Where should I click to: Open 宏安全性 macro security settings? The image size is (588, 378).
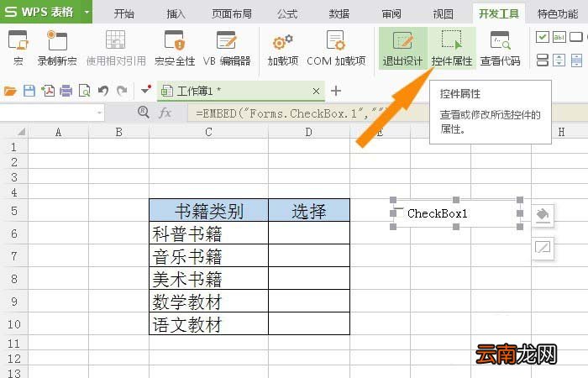[175, 48]
